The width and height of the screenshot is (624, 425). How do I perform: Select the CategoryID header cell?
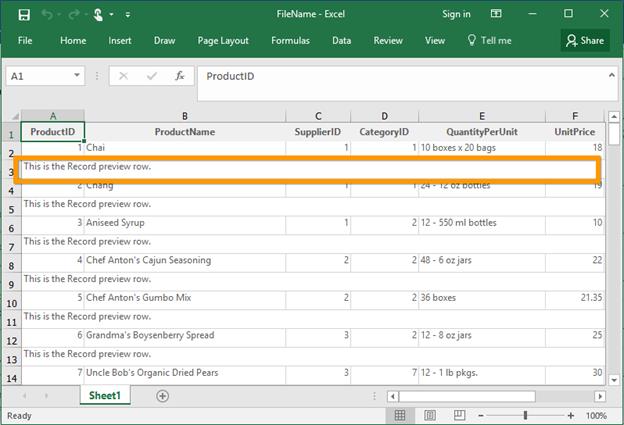[384, 132]
